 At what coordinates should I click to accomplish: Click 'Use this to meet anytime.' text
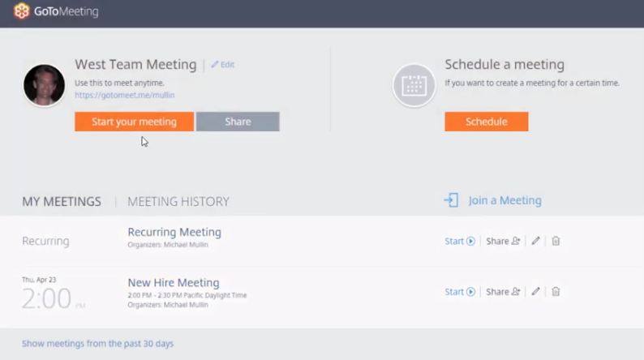(119, 83)
